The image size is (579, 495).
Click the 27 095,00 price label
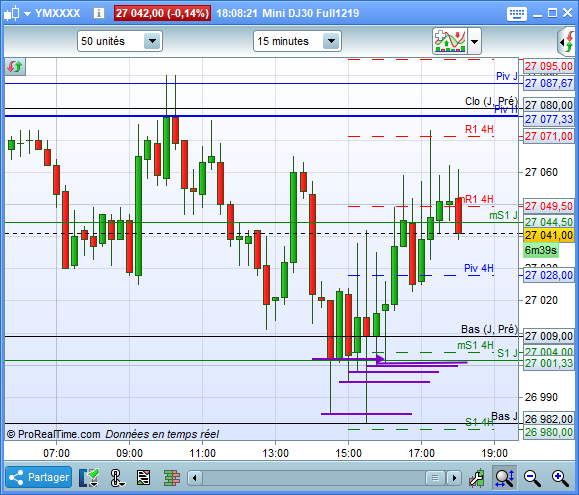549,66
